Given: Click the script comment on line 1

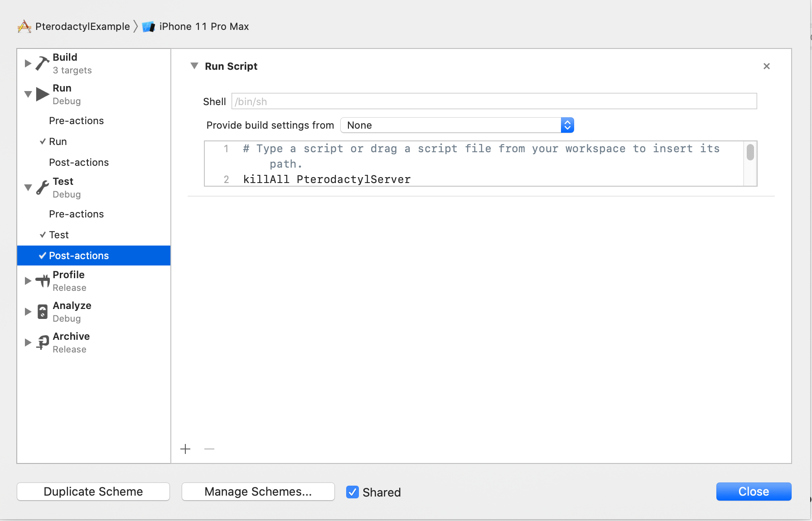Looking at the screenshot, I should (x=481, y=156).
